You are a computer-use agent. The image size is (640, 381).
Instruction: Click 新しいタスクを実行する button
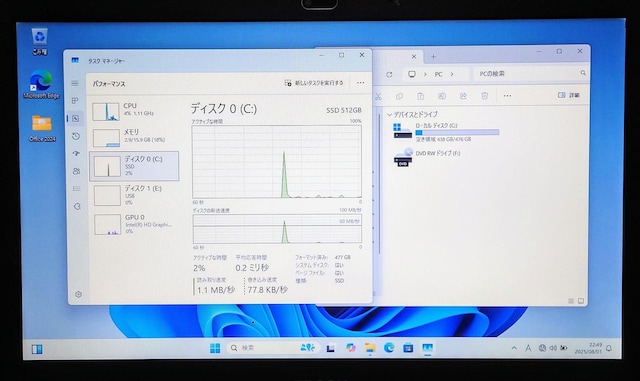coord(313,83)
